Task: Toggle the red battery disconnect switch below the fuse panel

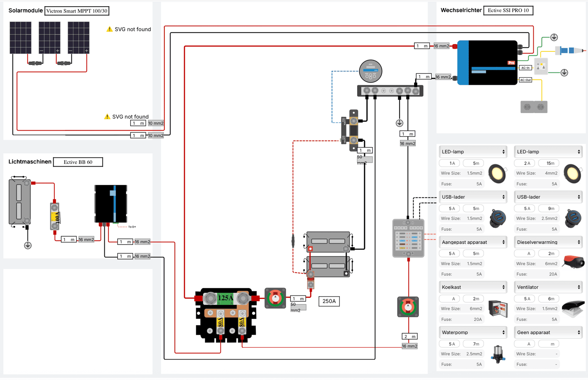Action: (408, 307)
